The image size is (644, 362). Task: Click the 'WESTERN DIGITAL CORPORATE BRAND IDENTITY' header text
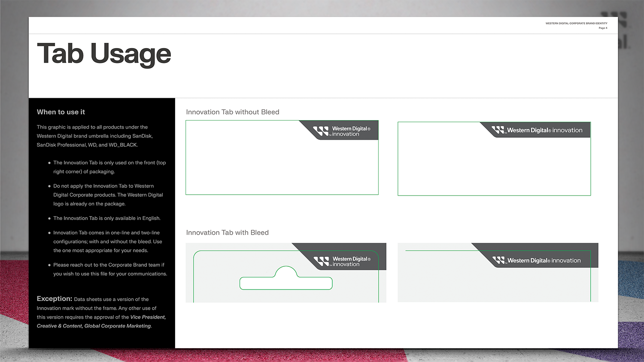click(x=576, y=24)
